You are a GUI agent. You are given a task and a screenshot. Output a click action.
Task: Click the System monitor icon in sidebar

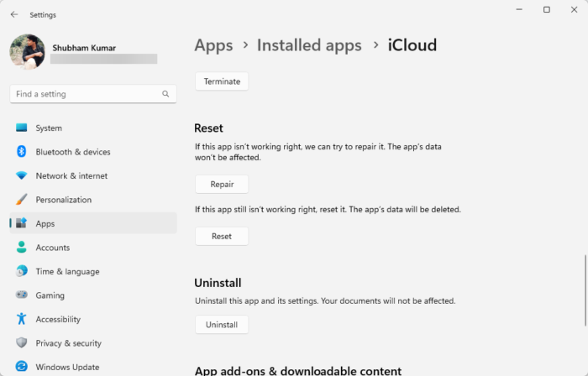pyautogui.click(x=21, y=128)
